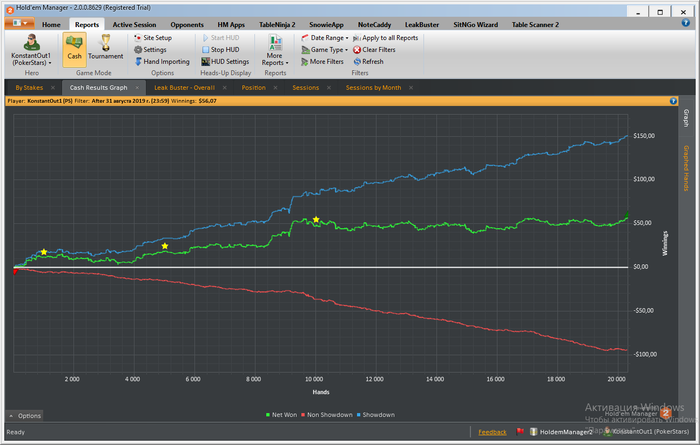700x445 pixels.
Task: Click the star marker near 10 000 hands
Action: tap(316, 219)
